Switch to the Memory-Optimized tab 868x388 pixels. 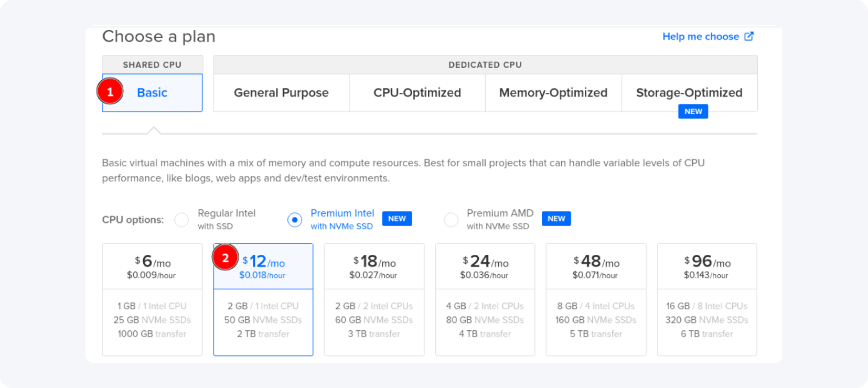553,93
